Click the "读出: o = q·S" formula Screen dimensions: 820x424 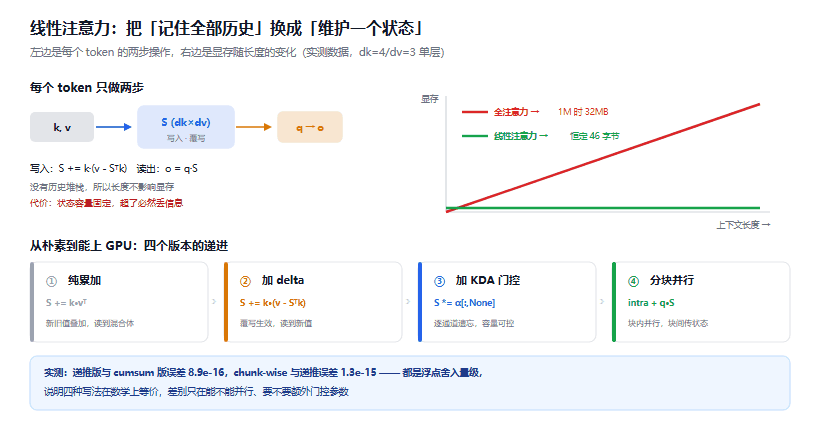coord(167,168)
